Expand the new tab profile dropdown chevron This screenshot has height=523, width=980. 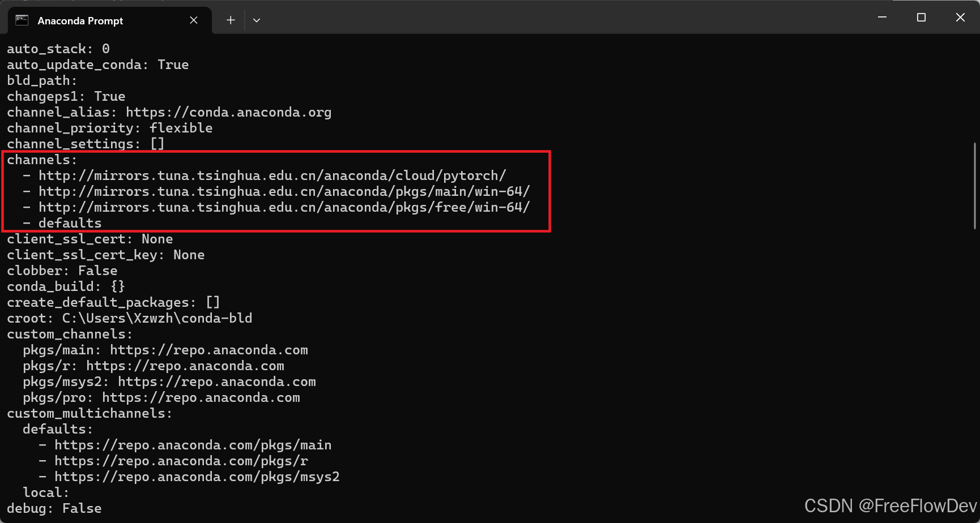(257, 20)
